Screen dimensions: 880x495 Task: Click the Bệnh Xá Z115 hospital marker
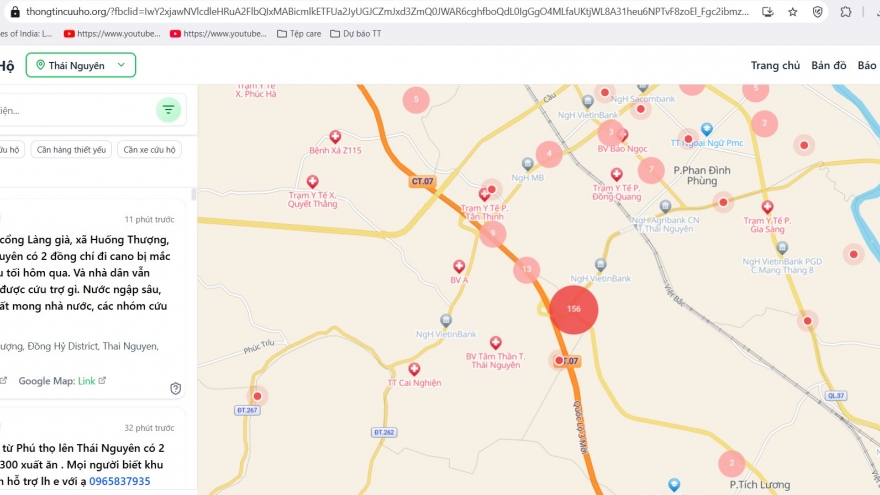click(x=335, y=137)
